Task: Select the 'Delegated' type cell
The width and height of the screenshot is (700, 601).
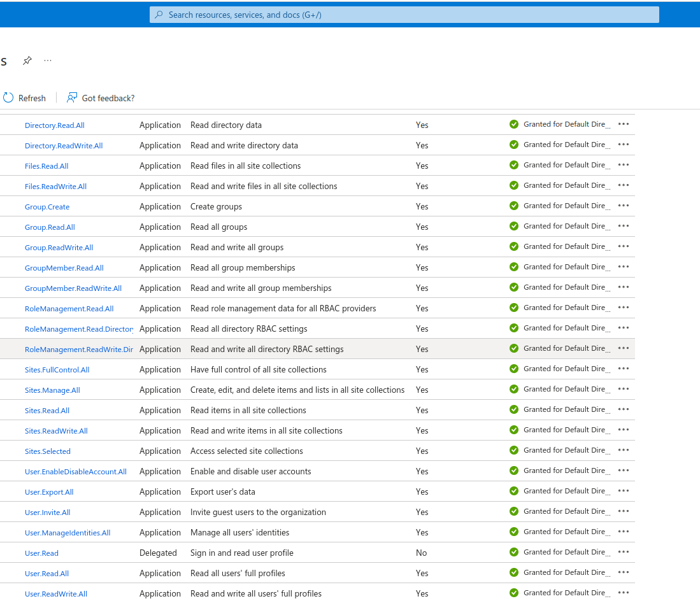Action: tap(158, 553)
